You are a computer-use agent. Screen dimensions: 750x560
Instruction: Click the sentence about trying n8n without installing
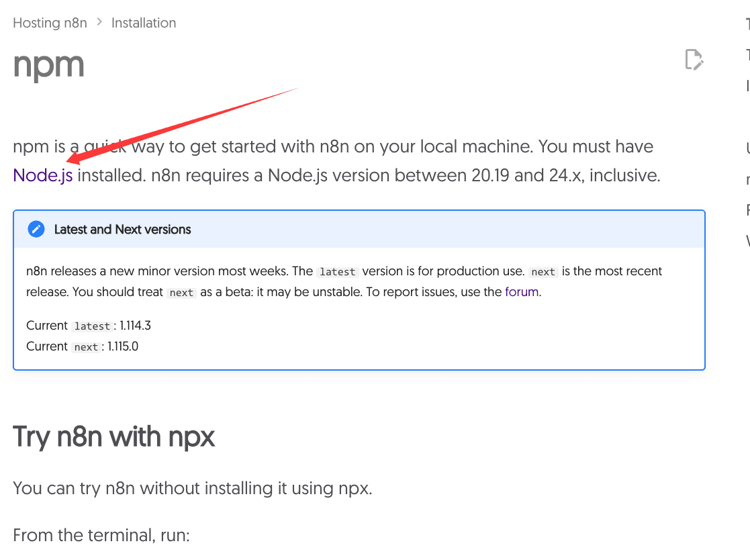[x=192, y=487]
